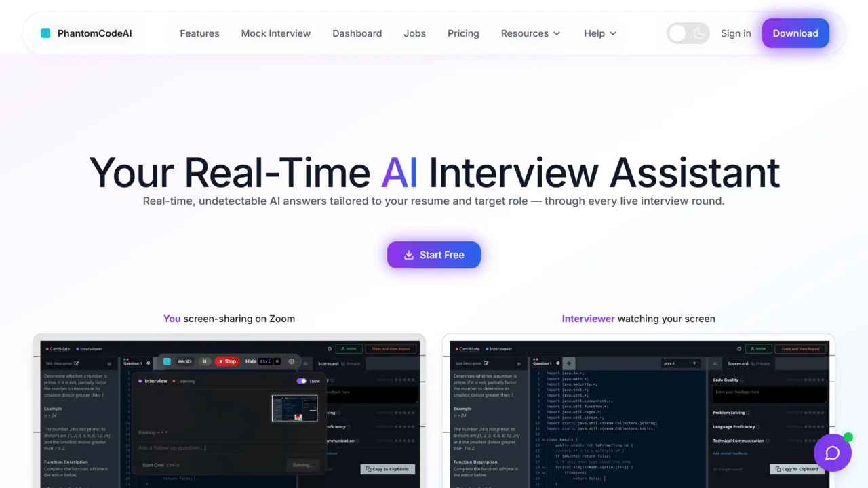Collapse the class Result fold arrow on line 13
This screenshot has width=868, height=488.
point(543,440)
